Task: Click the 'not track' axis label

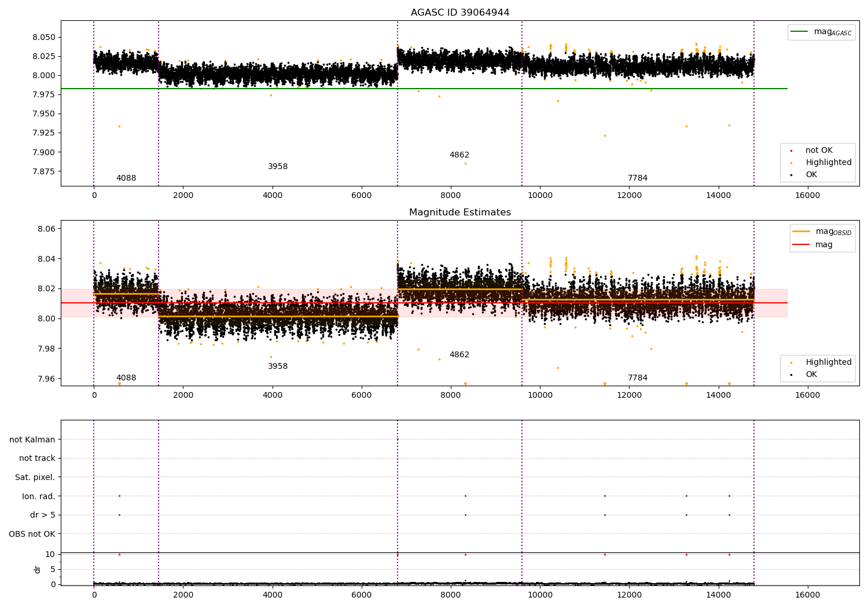Action: 37,459
